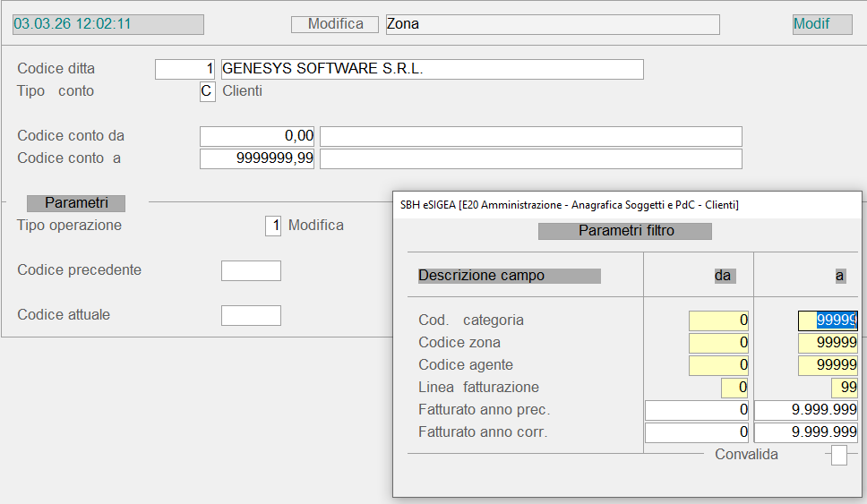Focus the Linea fatturazione 'a' field
Screen dimensions: 867x504
pyautogui.click(x=844, y=388)
